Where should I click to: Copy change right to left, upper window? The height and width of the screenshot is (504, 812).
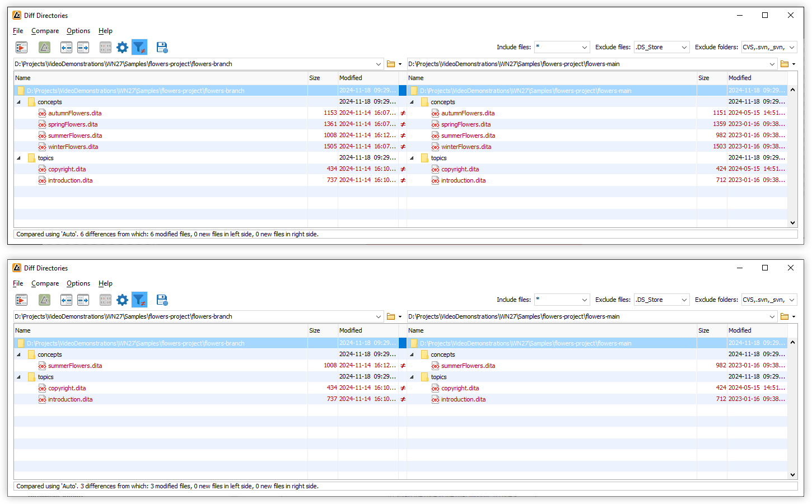coord(66,48)
